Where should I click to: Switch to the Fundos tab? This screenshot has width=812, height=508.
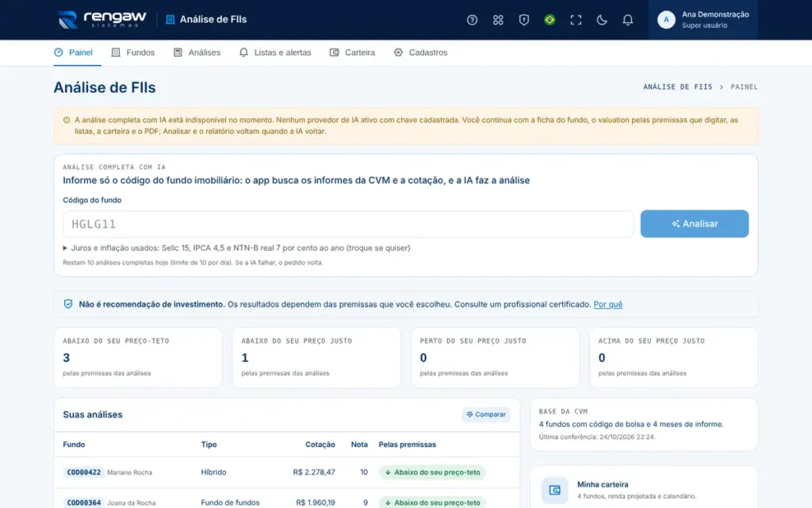click(133, 52)
